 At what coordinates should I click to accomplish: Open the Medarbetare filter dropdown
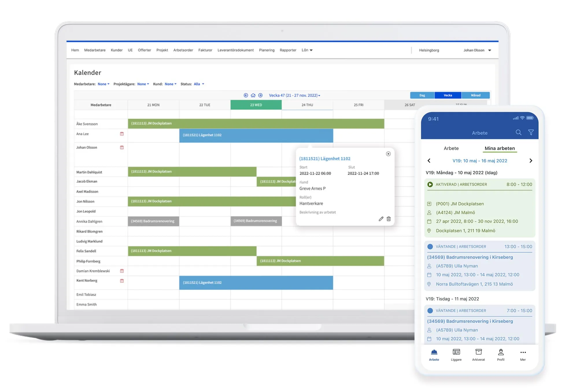[x=104, y=84]
